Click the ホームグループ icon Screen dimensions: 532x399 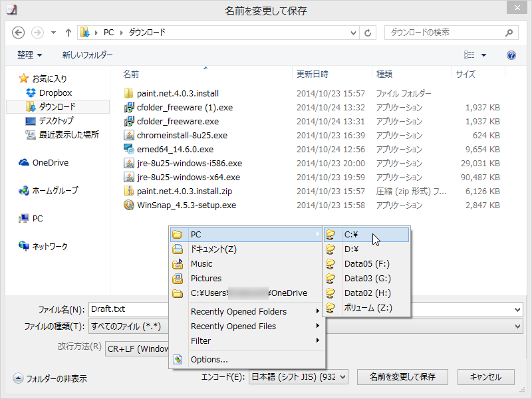[x=24, y=191]
